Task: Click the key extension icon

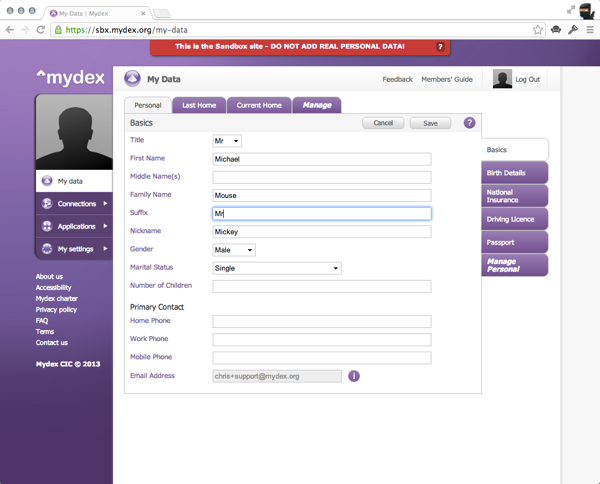Action: 573,30
